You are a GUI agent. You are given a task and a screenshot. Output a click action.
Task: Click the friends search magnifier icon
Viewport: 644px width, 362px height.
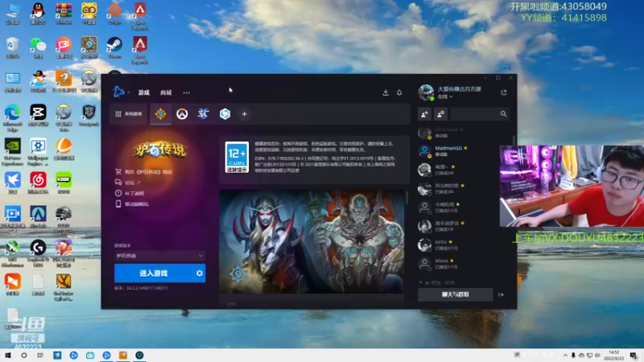pos(504,114)
